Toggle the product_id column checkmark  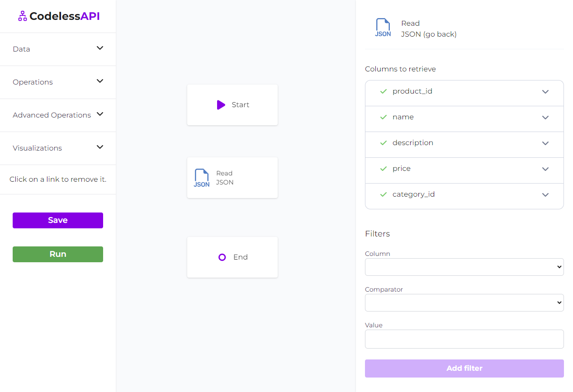pos(384,91)
